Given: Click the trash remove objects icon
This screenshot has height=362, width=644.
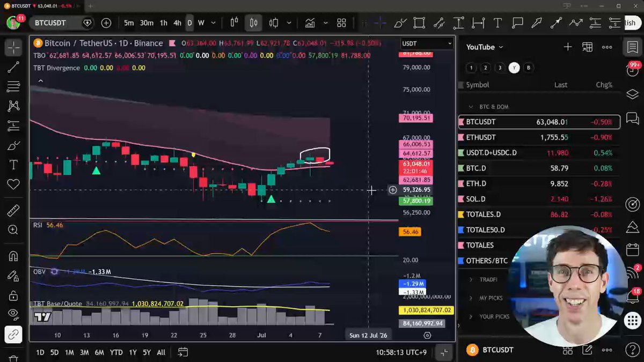Looking at the screenshot, I should coord(13,358).
